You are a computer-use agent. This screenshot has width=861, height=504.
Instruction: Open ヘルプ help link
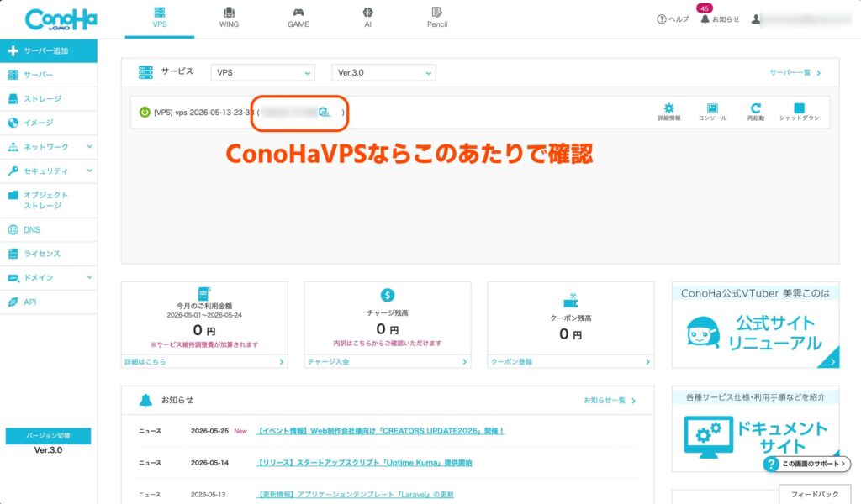pos(673,19)
